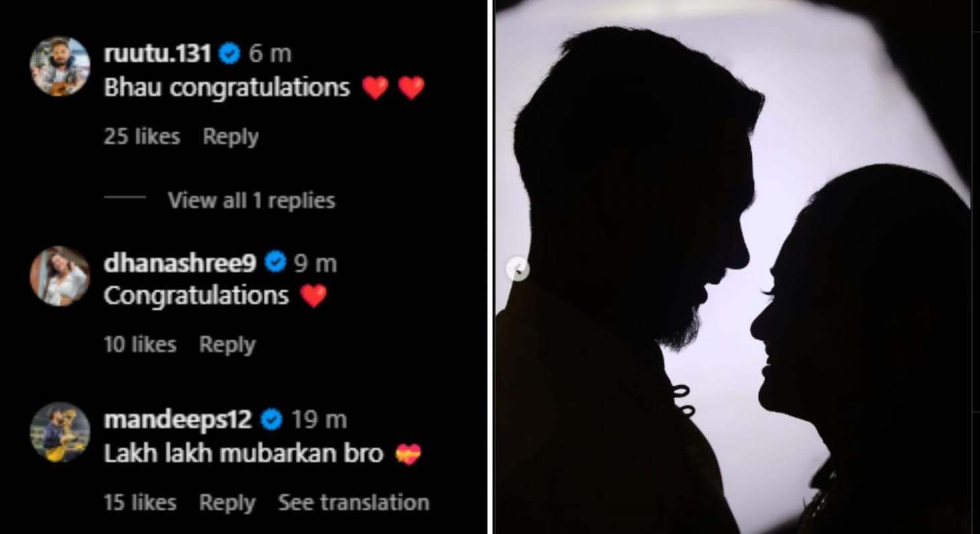Expand View all 1 replies
980x534 pixels.
click(x=251, y=200)
